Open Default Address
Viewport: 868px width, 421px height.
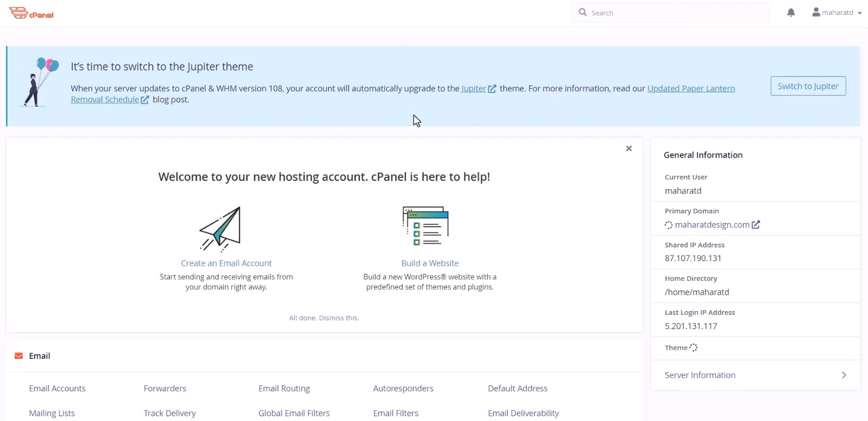coord(518,389)
